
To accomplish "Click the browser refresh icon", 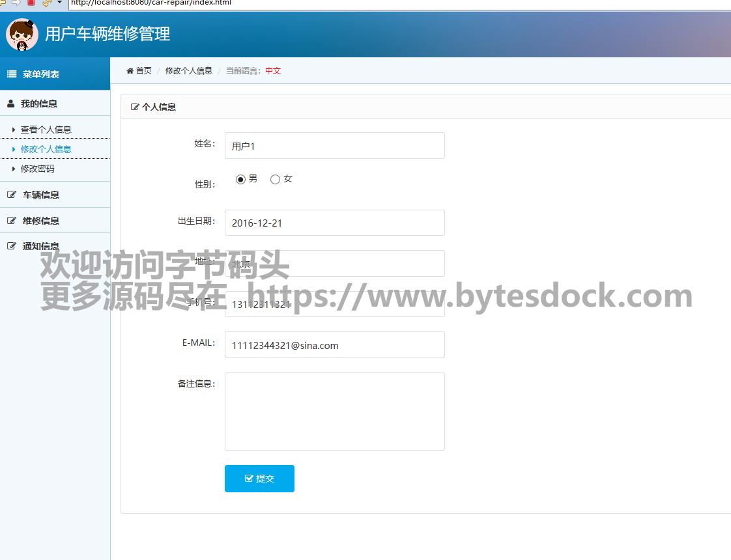I will point(46,3).
